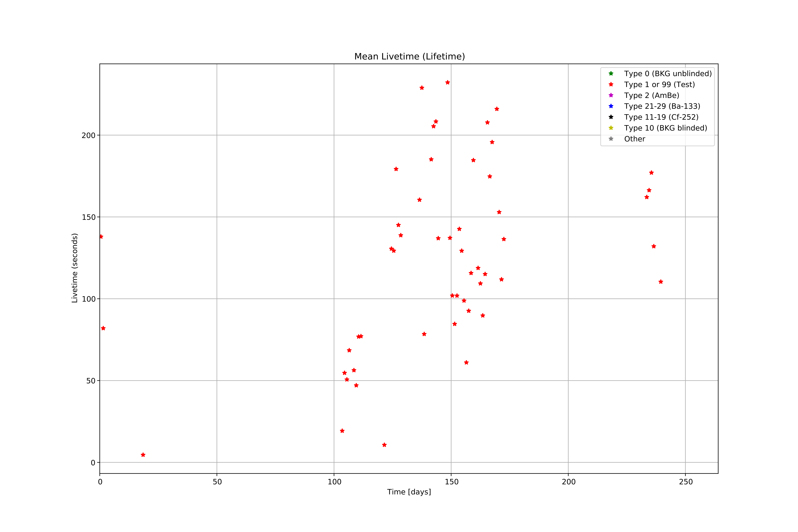The height and width of the screenshot is (532, 798).
Task: Click the data point near day 169, livetime 216
Action: tap(497, 109)
